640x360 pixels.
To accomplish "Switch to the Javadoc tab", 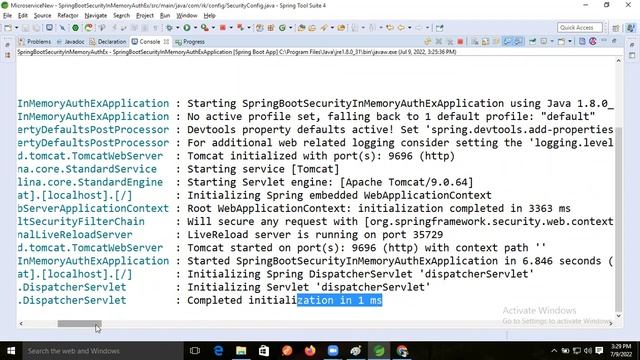I will pos(71,42).
